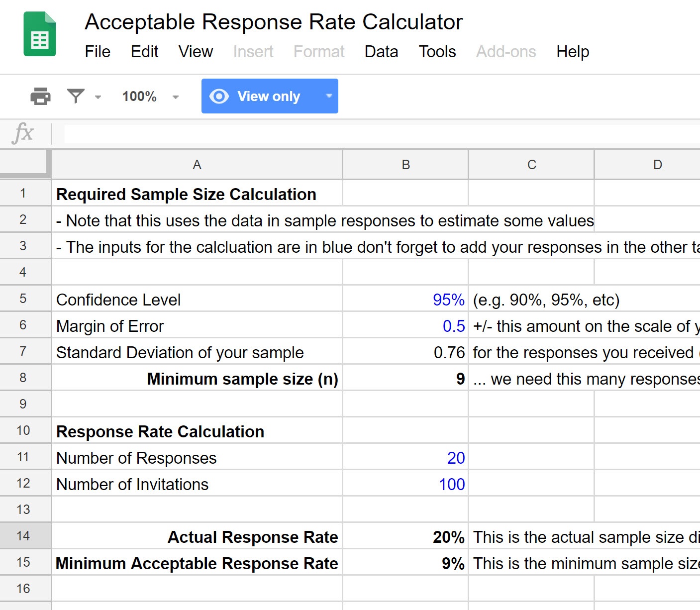The height and width of the screenshot is (610, 700).
Task: Click the minimum sample size value 9
Action: tap(405, 378)
